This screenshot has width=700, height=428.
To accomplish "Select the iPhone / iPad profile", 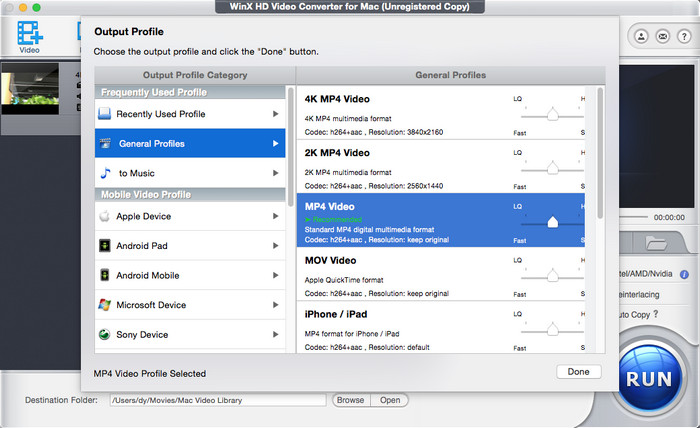I will pyautogui.click(x=441, y=327).
